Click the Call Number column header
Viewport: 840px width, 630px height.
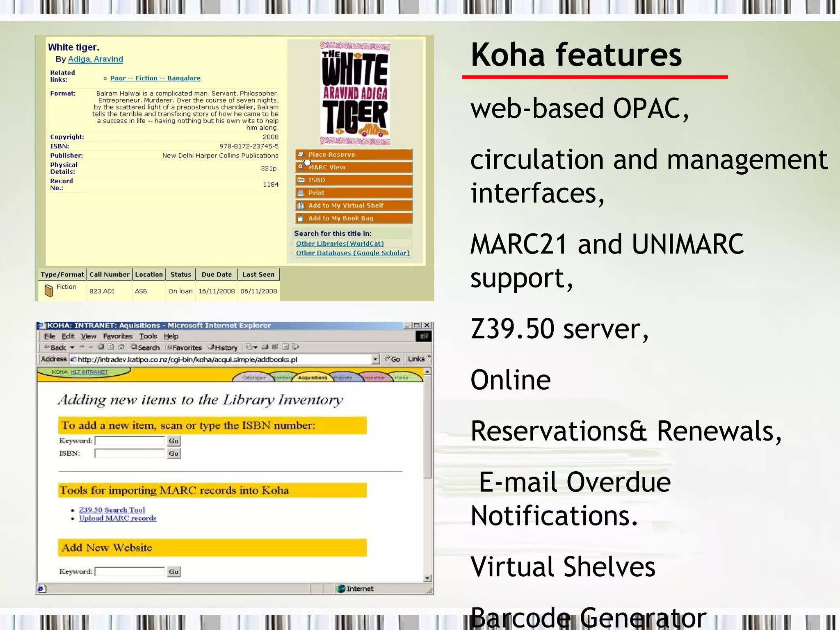(x=110, y=274)
